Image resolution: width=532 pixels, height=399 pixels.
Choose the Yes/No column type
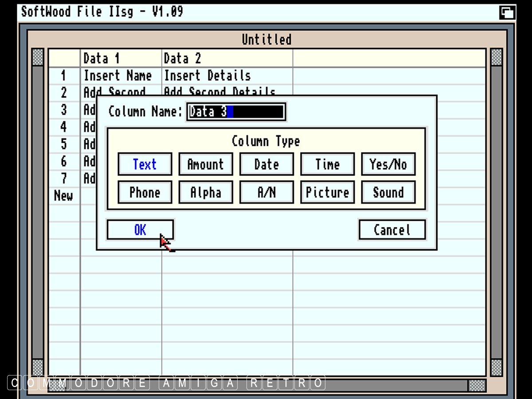388,164
